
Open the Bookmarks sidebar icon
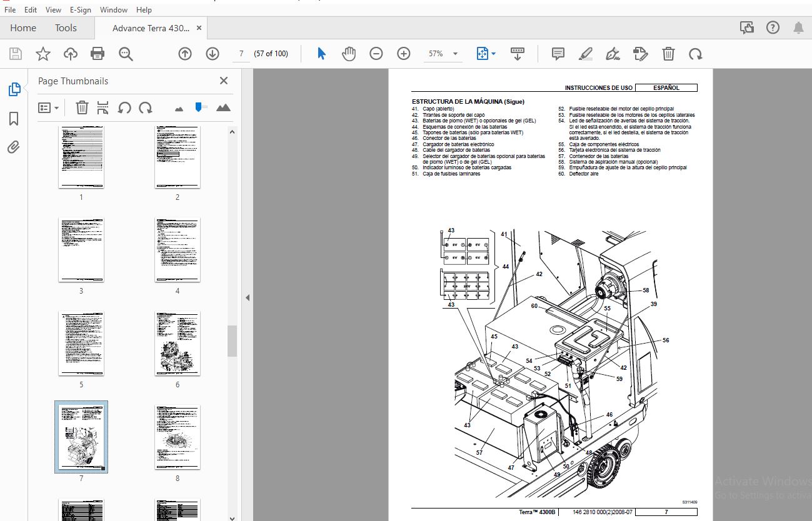pos(14,119)
